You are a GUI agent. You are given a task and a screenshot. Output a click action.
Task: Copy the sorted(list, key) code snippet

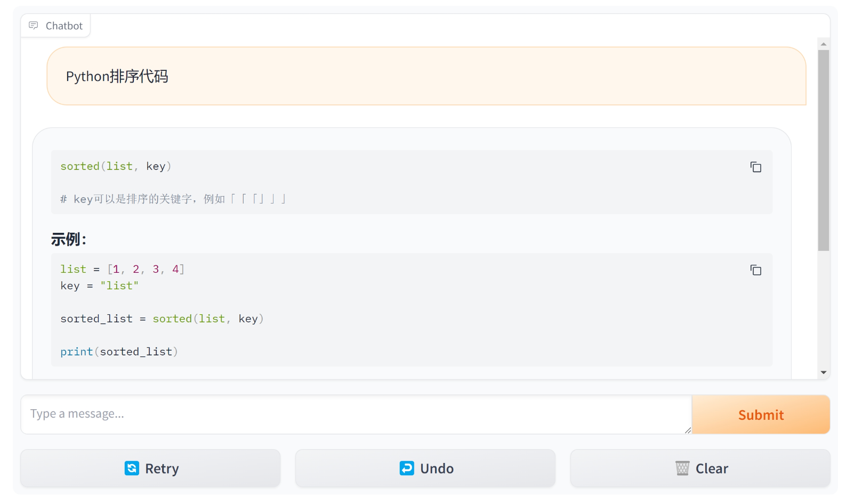(755, 167)
